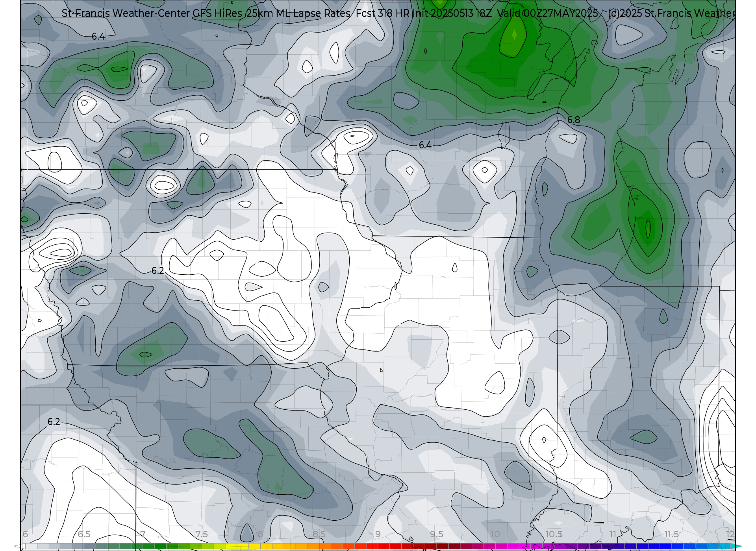Click the 6.2 contour label near map center
This screenshot has height=551, width=756.
pos(157,271)
